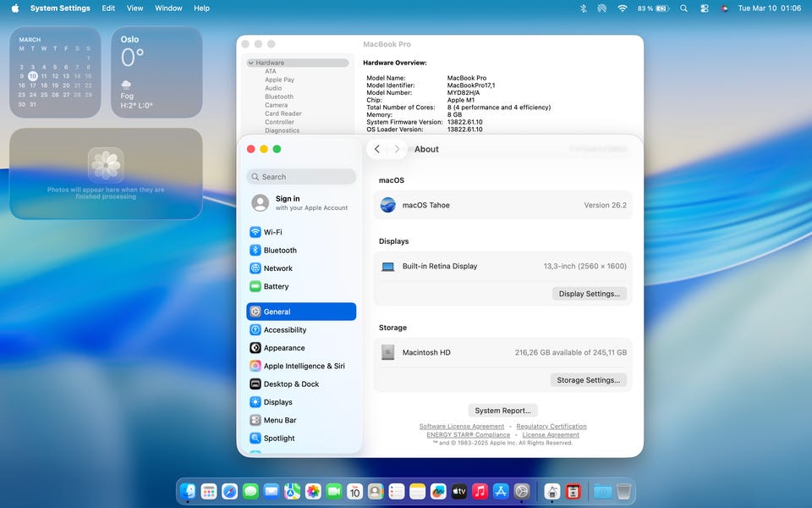
Task: Open Desktop & Dock settings
Action: pos(291,384)
